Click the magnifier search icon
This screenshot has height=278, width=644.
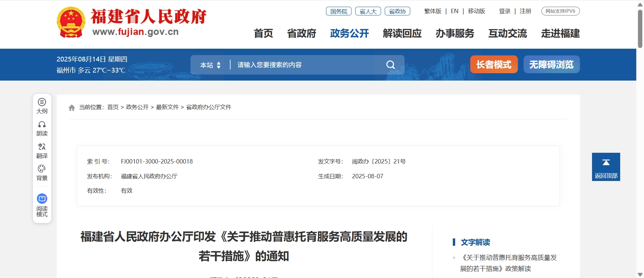pyautogui.click(x=390, y=65)
